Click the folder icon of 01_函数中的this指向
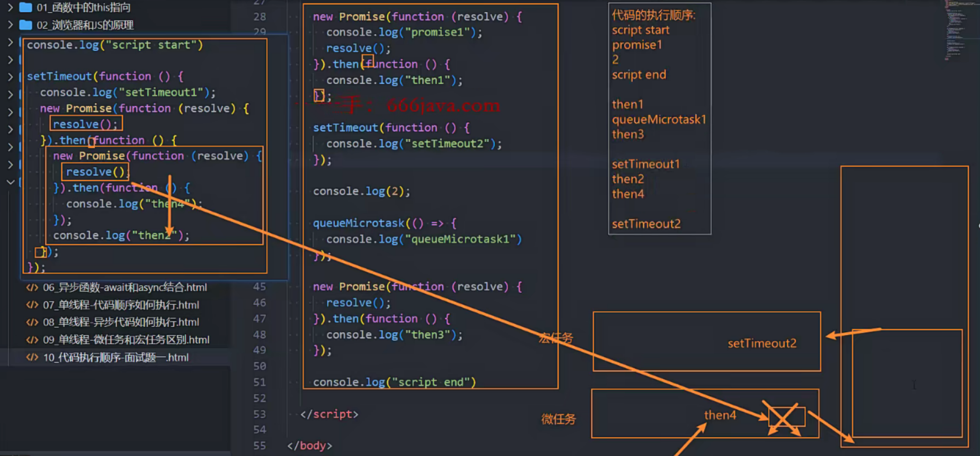Viewport: 980px width, 456px height. (x=25, y=7)
